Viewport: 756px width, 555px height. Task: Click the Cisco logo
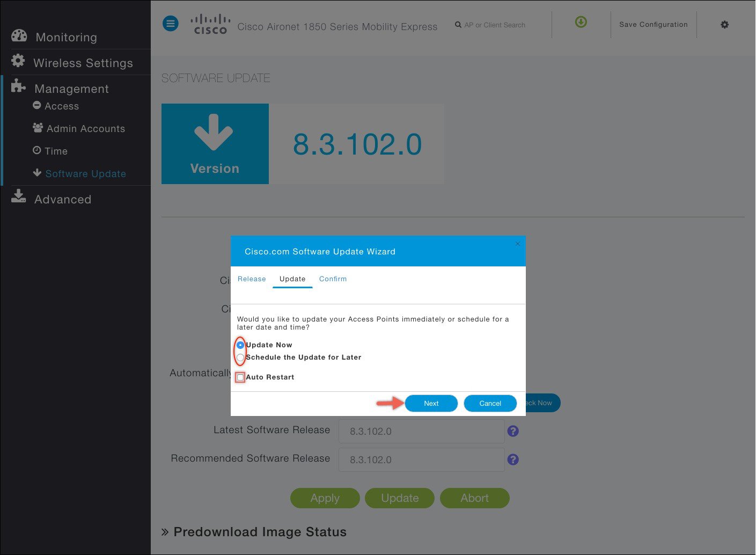pos(210,25)
